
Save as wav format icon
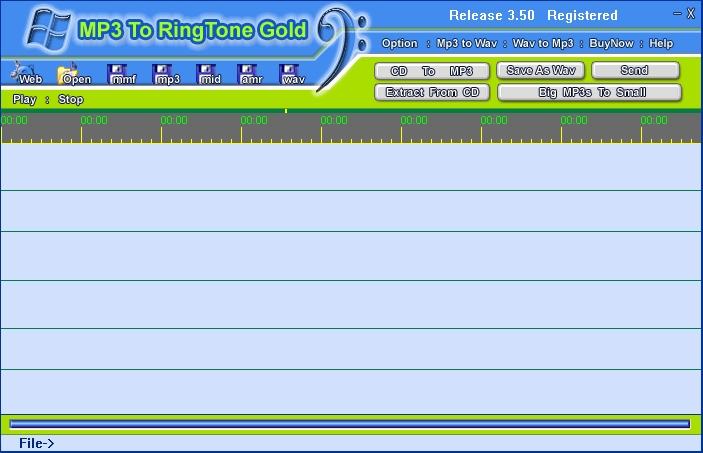pos(292,74)
